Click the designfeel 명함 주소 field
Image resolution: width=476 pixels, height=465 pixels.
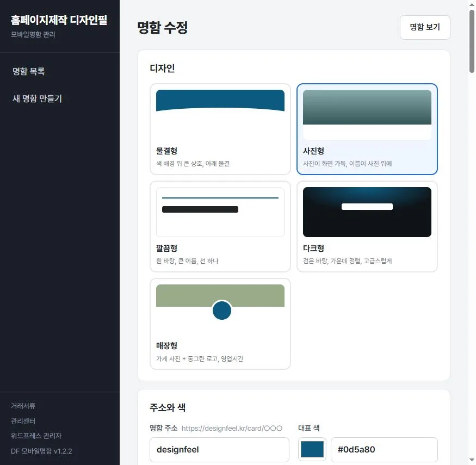[219, 450]
